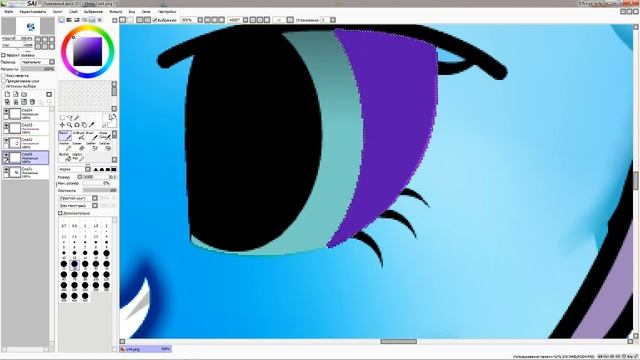Open the Файл menu
640x360 pixels.
pos(9,11)
